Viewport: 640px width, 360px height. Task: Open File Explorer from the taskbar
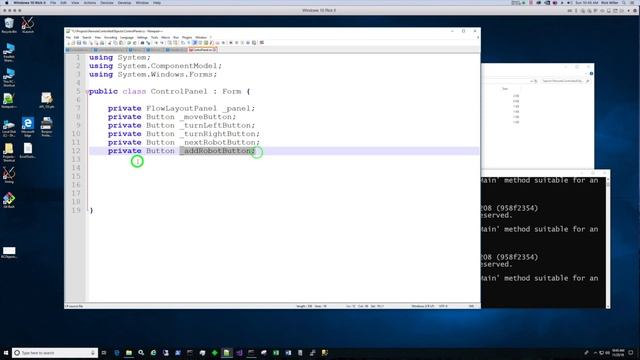(x=129, y=353)
